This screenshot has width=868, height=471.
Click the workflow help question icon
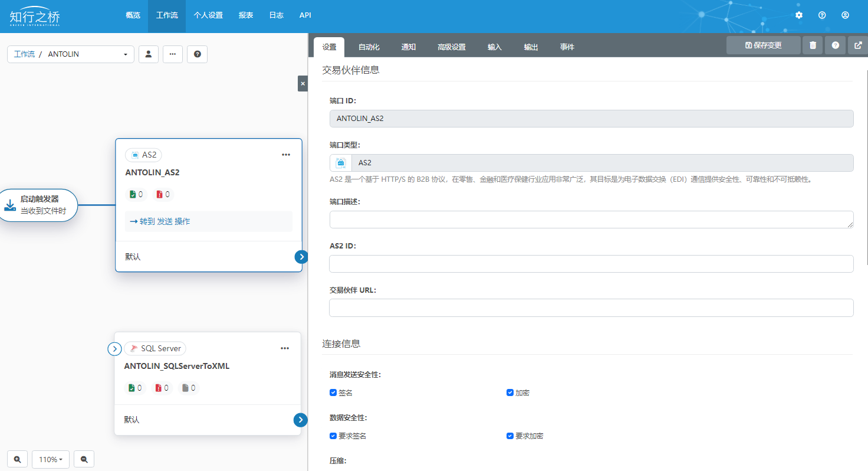tap(197, 54)
